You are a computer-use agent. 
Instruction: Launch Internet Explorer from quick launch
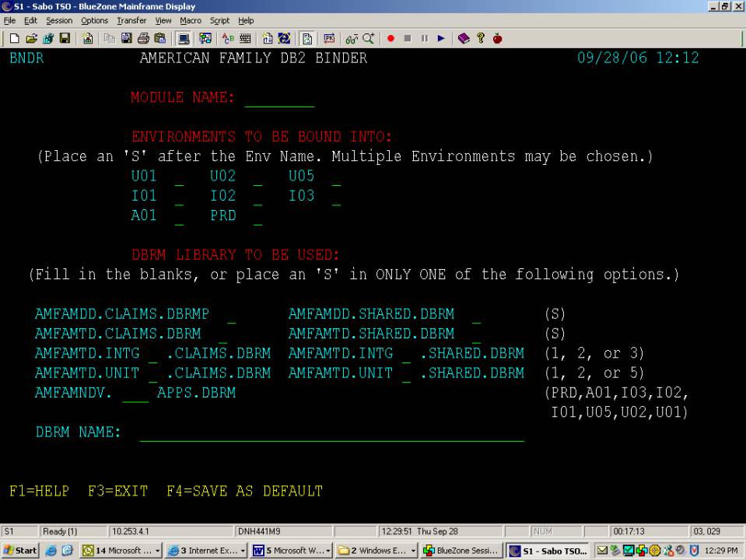[x=51, y=551]
